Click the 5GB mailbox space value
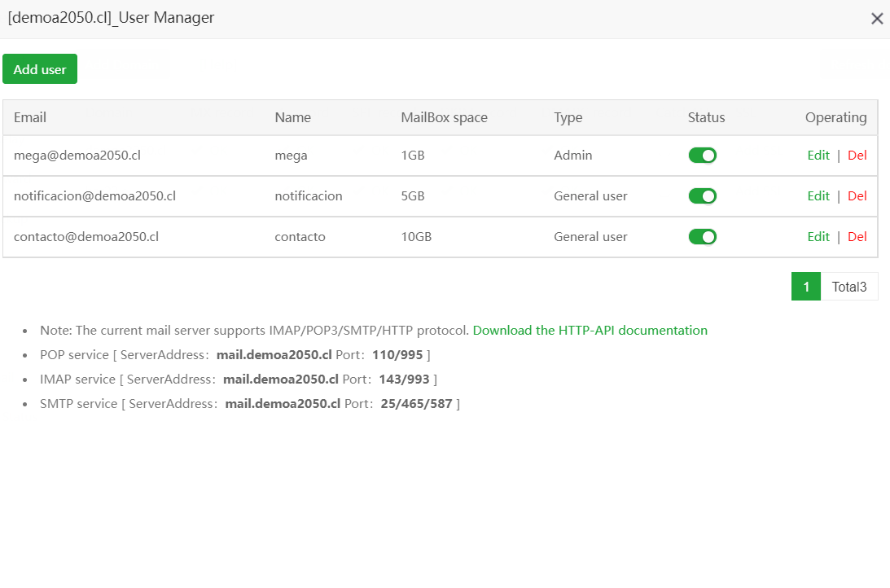The height and width of the screenshot is (588, 890). pos(413,196)
